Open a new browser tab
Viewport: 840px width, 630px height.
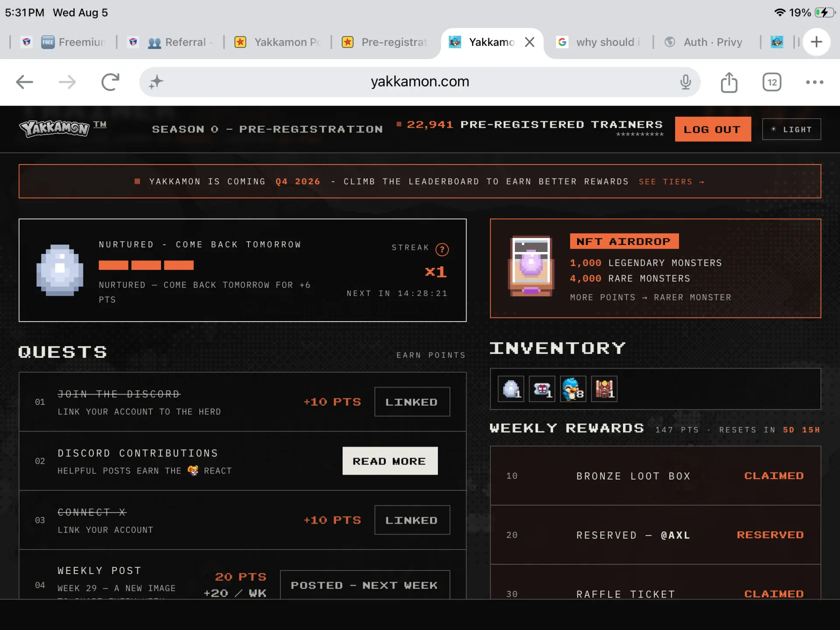(816, 42)
